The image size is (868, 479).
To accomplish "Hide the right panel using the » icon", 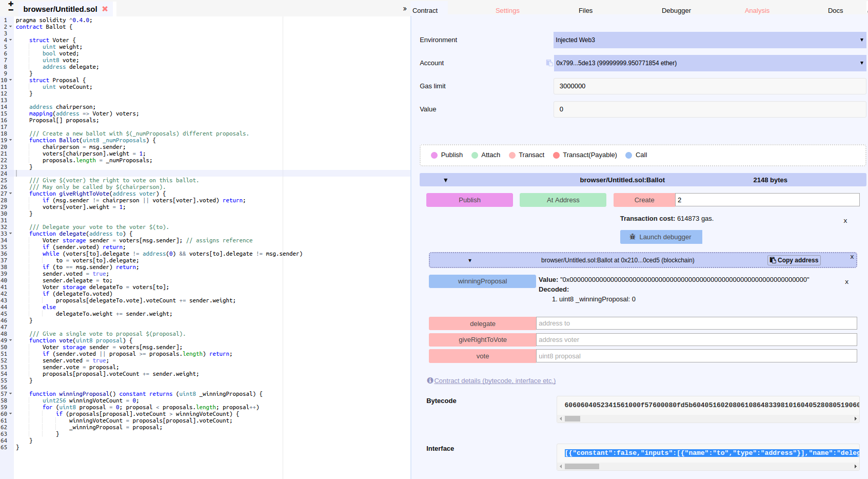I will pyautogui.click(x=405, y=9).
